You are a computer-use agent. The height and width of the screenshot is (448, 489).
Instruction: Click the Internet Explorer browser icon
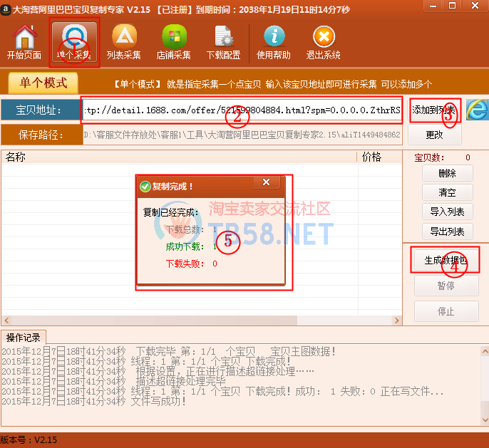pyautogui.click(x=477, y=110)
